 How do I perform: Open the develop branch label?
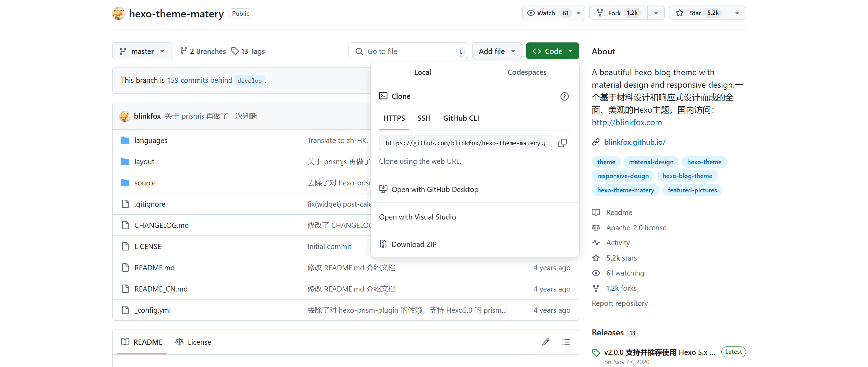click(x=249, y=81)
